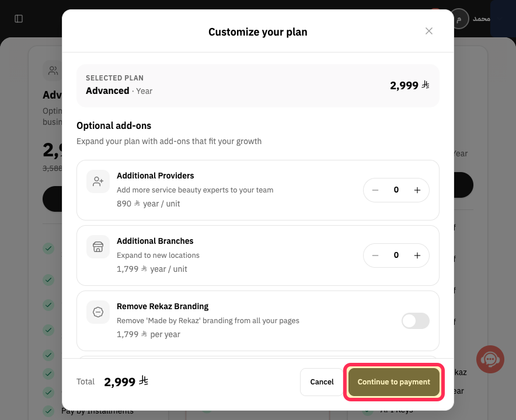Cancel the plan customization dialog
The image size is (516, 420).
click(x=322, y=382)
